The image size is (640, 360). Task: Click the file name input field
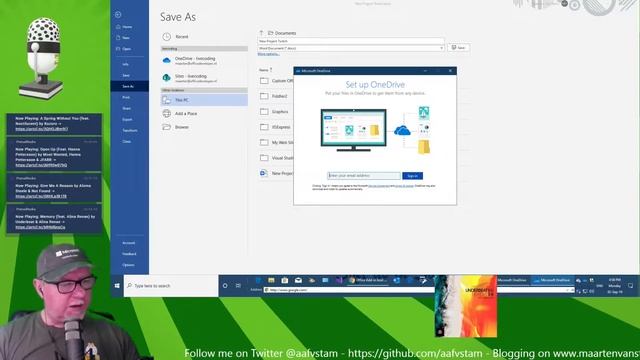(351, 41)
